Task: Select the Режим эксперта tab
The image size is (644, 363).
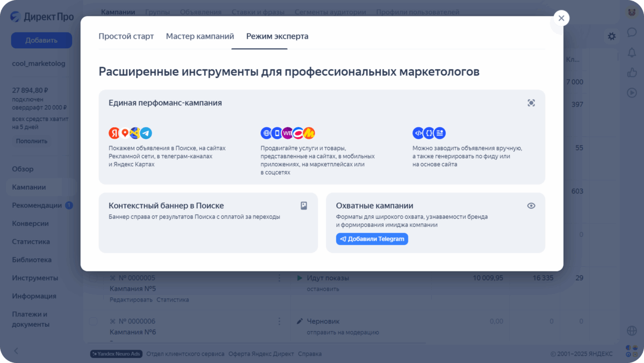Action: coord(277,36)
